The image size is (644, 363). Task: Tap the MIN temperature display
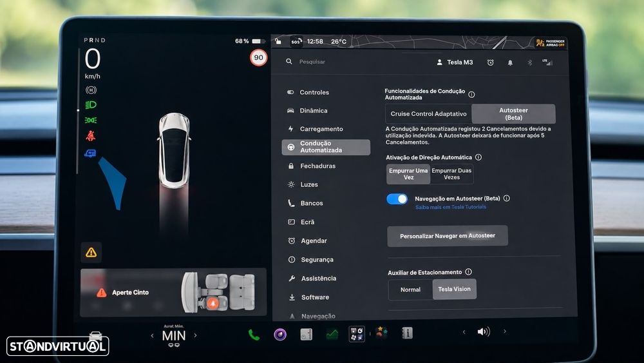coord(174,336)
